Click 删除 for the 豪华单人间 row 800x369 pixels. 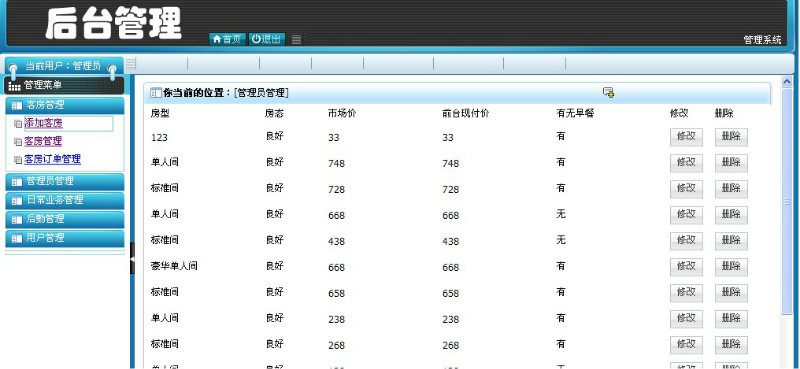731,267
